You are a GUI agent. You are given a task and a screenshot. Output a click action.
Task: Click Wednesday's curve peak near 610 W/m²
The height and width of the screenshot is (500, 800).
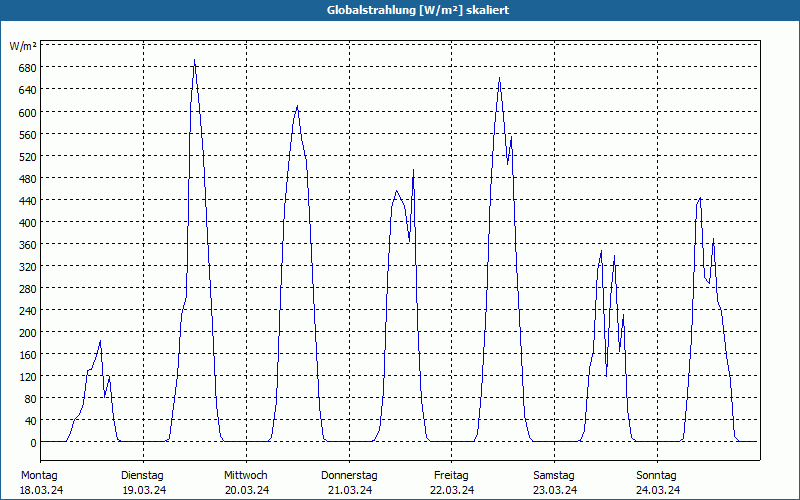coord(297,106)
